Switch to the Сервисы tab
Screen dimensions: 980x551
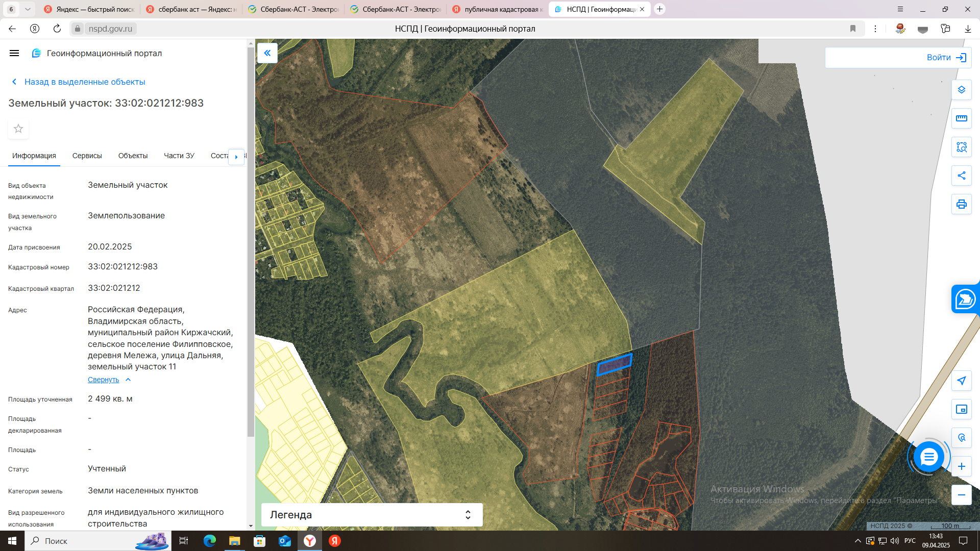tap(87, 156)
